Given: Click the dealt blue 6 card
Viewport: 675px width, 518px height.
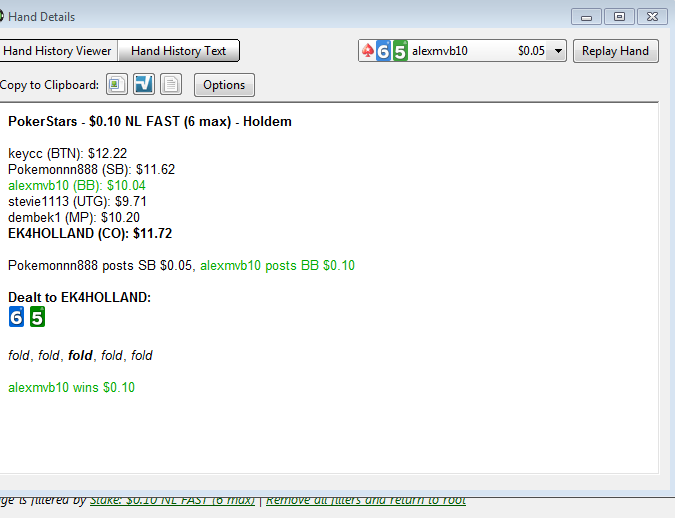Looking at the screenshot, I should tap(16, 317).
